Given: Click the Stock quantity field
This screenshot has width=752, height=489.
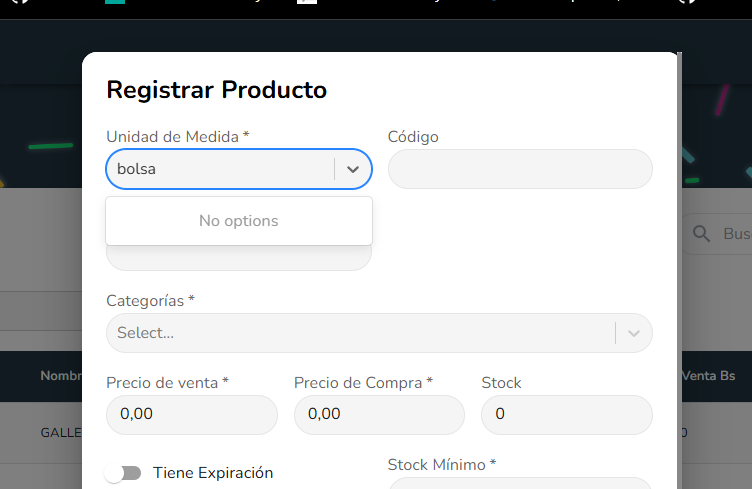Looking at the screenshot, I should click(566, 414).
